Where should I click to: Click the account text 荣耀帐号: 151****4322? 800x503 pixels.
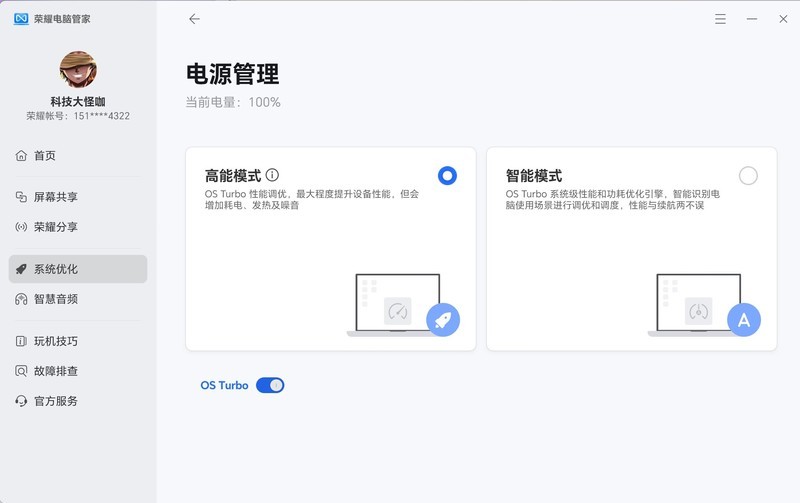78,116
